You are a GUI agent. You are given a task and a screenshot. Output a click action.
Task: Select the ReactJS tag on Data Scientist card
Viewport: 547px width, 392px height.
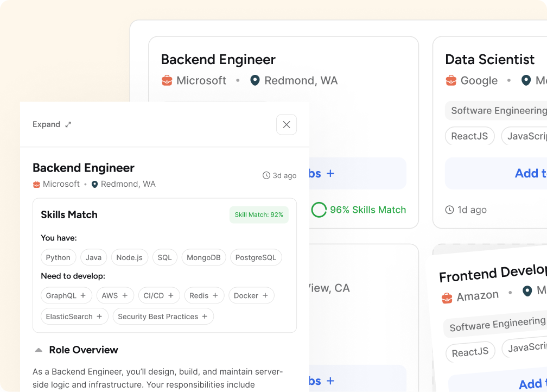pos(469,136)
